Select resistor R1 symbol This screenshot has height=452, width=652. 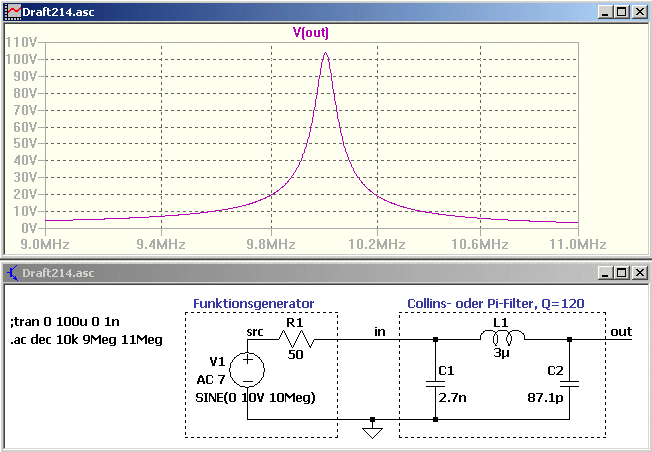pos(296,339)
